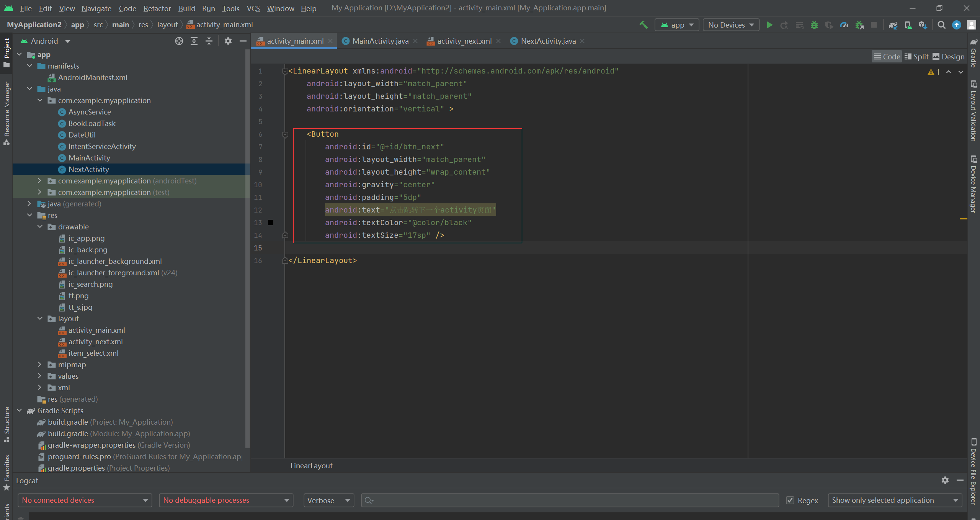
Task: Switch to the NextActivity.java tab
Action: [547, 41]
